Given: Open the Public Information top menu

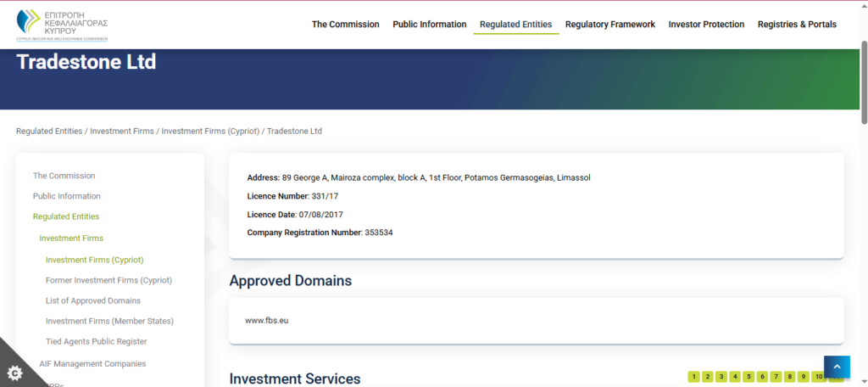Looking at the screenshot, I should pyautogui.click(x=429, y=25).
